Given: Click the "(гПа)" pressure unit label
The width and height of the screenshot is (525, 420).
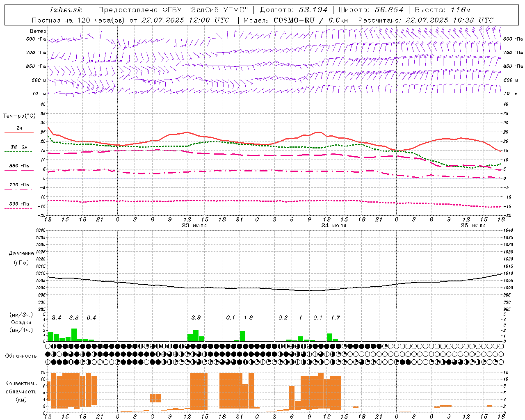Looking at the screenshot, I should (x=21, y=263).
